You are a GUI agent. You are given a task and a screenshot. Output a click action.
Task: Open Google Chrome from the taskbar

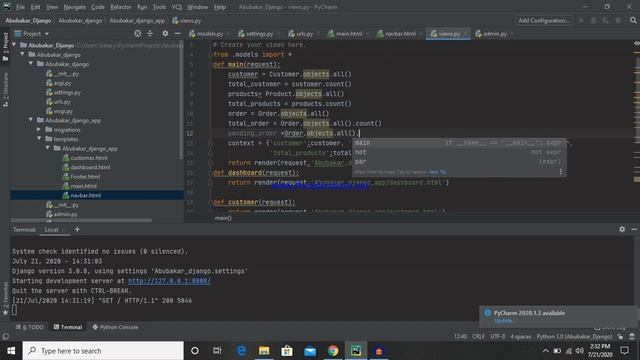(x=333, y=351)
